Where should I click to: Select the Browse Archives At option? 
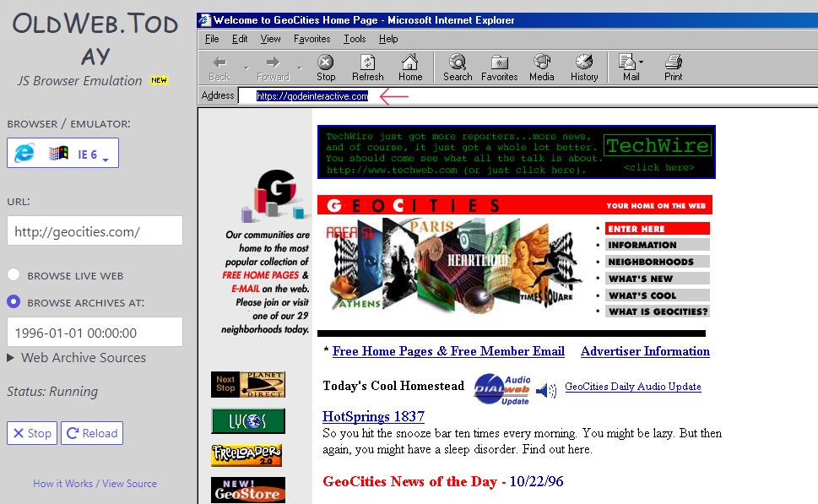[x=14, y=301]
